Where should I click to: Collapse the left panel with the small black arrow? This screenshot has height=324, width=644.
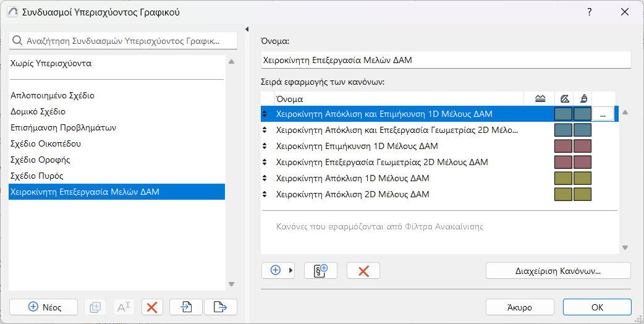pos(247,29)
